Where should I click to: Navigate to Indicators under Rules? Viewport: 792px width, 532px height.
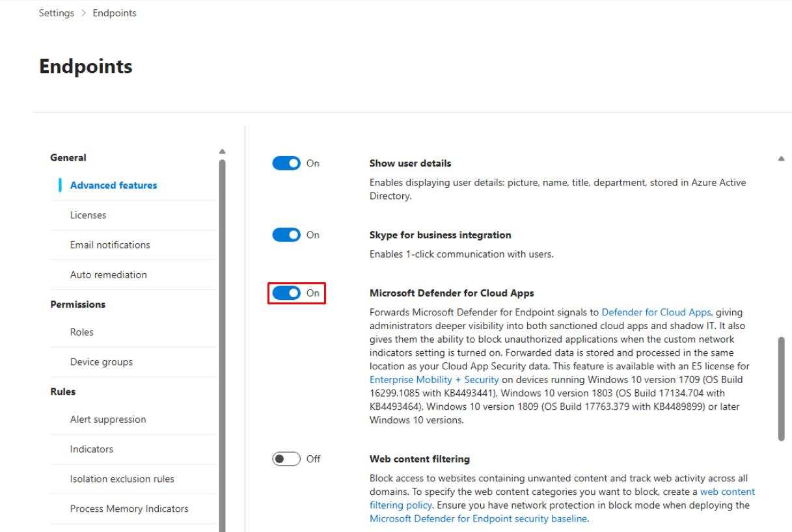(x=91, y=449)
